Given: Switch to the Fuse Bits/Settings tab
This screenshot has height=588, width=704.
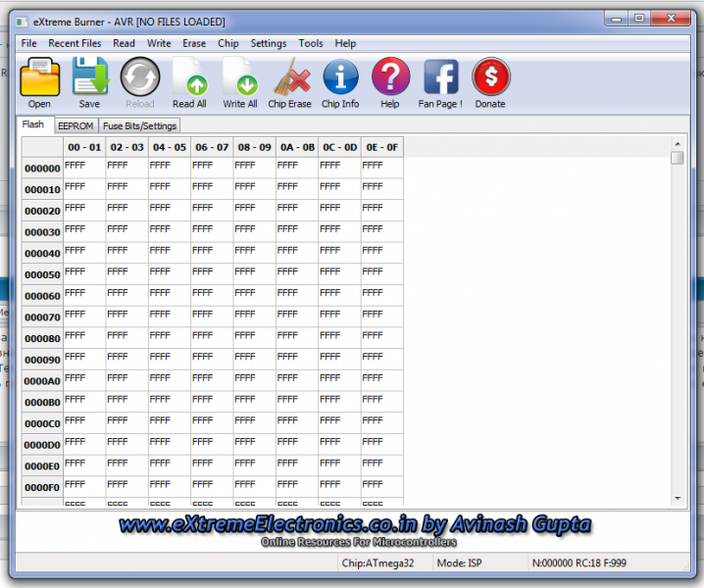Looking at the screenshot, I should (139, 126).
